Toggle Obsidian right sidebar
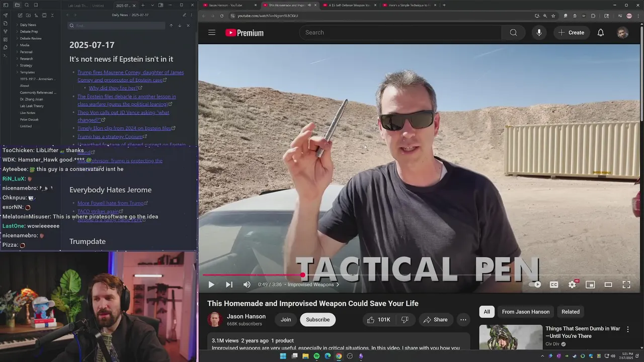The image size is (644, 362). (160, 5)
